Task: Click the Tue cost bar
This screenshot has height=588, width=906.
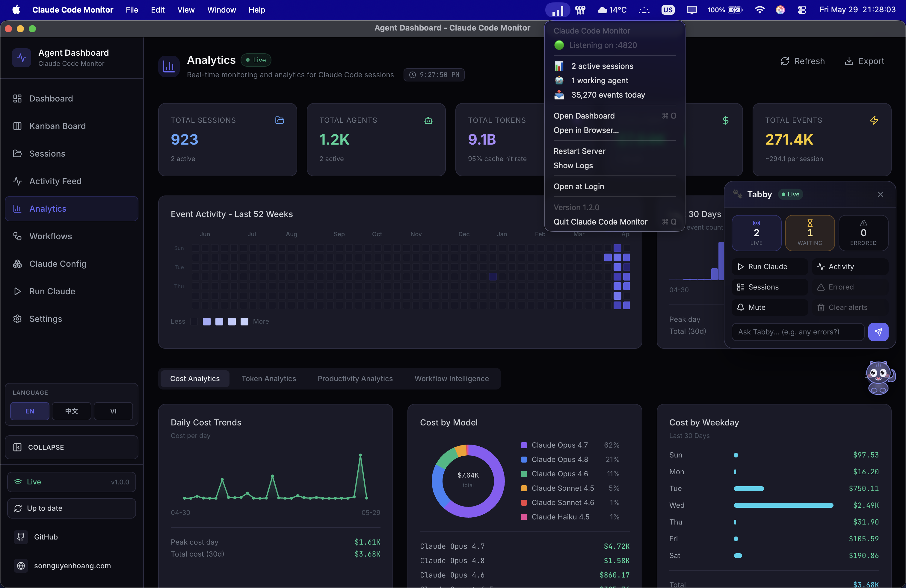Action: 748,488
